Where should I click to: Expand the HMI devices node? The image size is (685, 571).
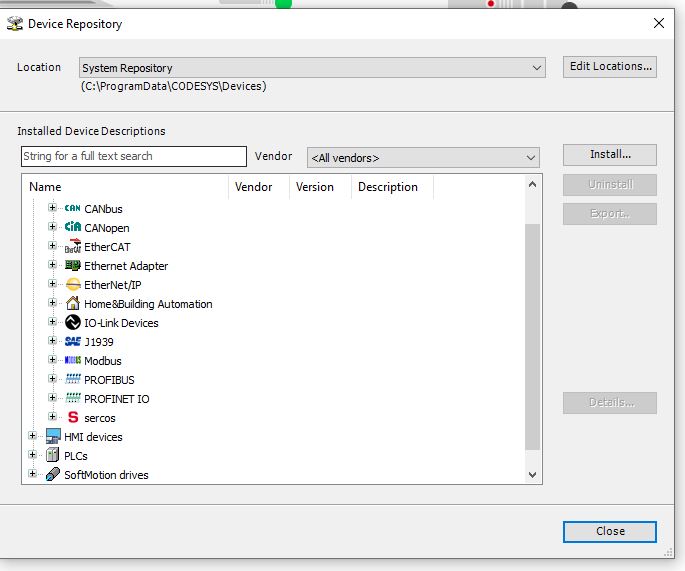tap(33, 437)
